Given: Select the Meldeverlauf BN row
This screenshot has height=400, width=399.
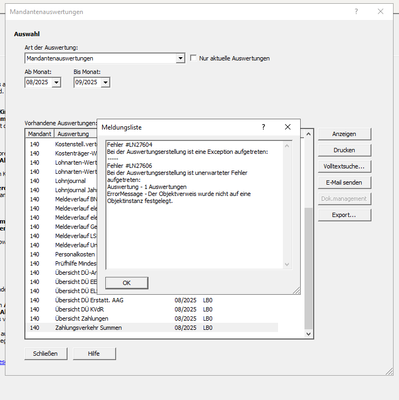Looking at the screenshot, I should pos(62,199).
